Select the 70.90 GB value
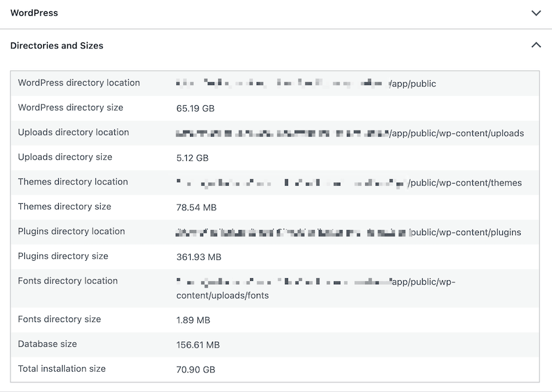 click(196, 369)
